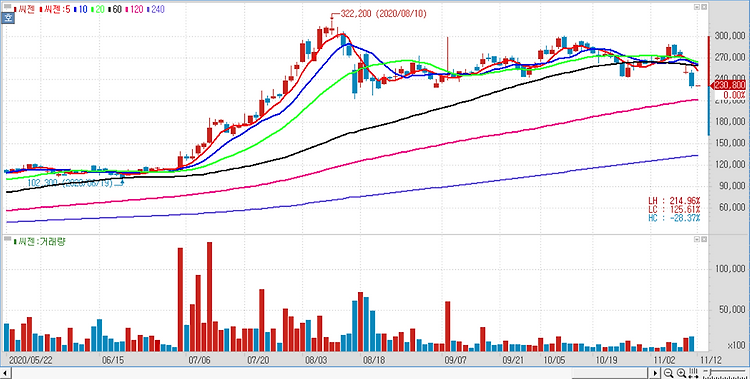Maximize the price chart pane
750x379 pixels.
(x=704, y=7)
